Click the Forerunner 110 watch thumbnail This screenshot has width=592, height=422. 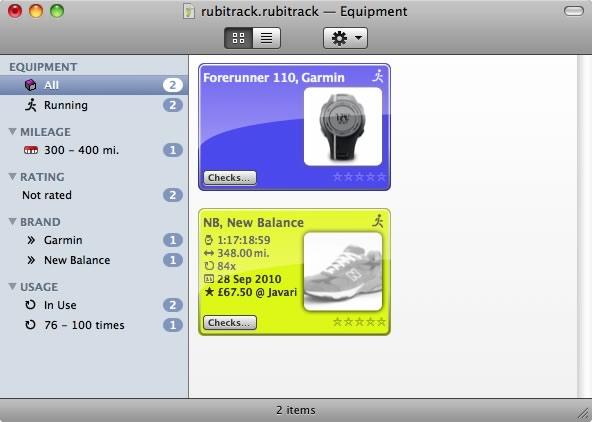point(343,126)
